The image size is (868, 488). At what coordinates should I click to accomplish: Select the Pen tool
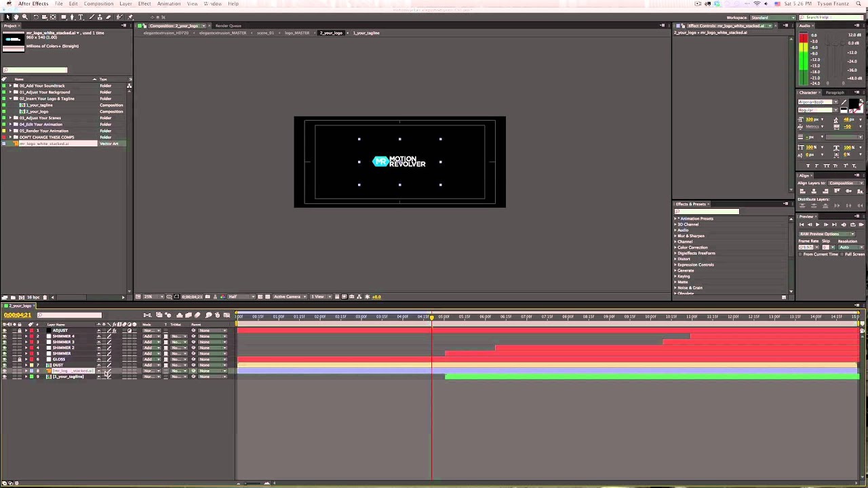[x=73, y=17]
